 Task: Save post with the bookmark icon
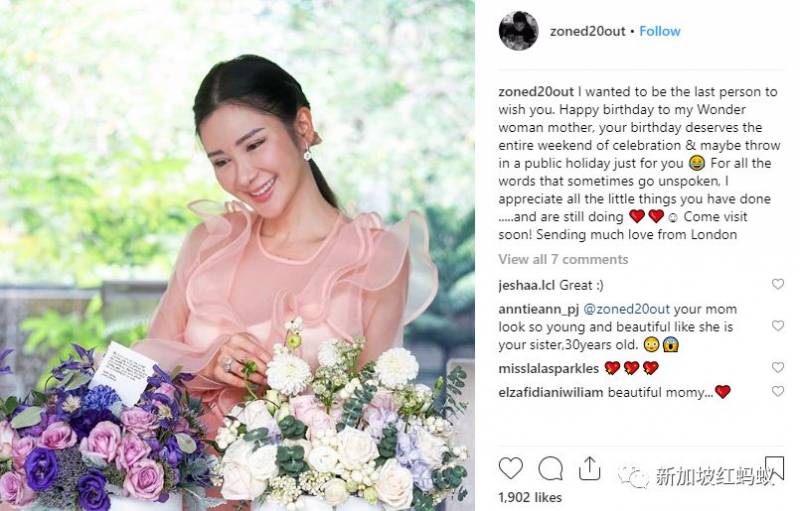coord(774,468)
